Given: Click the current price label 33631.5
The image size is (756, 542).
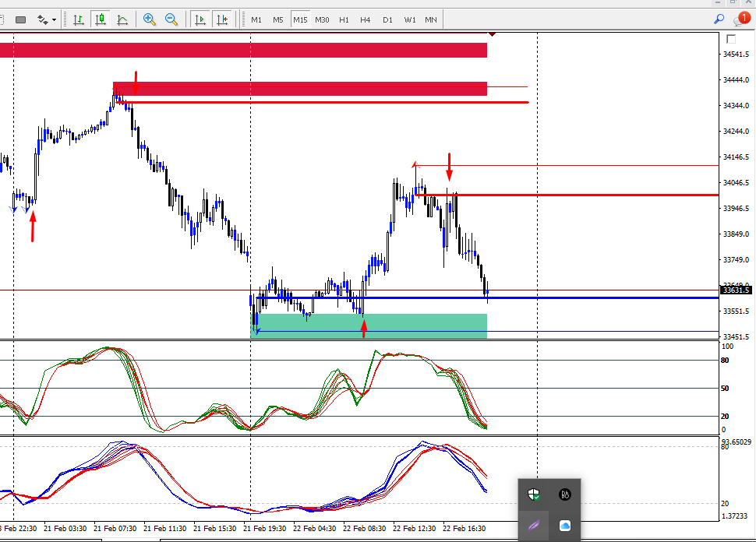Looking at the screenshot, I should pos(735,290).
